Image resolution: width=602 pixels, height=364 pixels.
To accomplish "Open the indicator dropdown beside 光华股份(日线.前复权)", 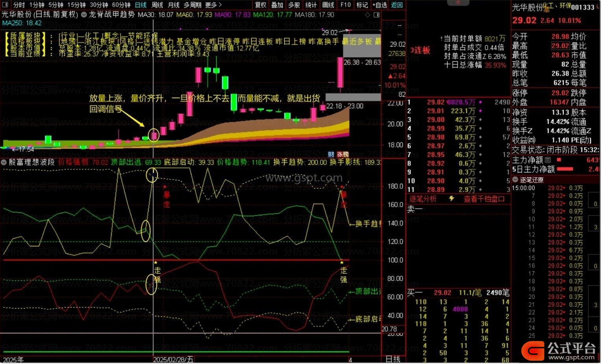I will pyautogui.click(x=83, y=15).
